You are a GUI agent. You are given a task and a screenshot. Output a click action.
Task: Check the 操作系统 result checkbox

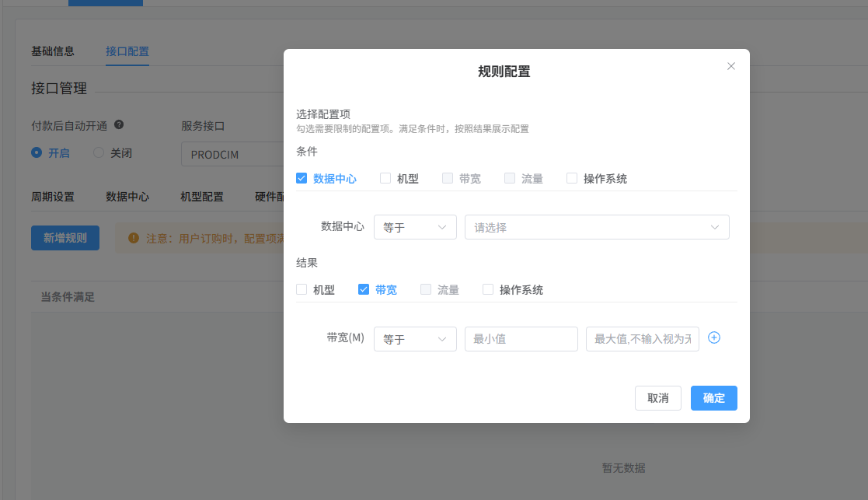(488, 289)
